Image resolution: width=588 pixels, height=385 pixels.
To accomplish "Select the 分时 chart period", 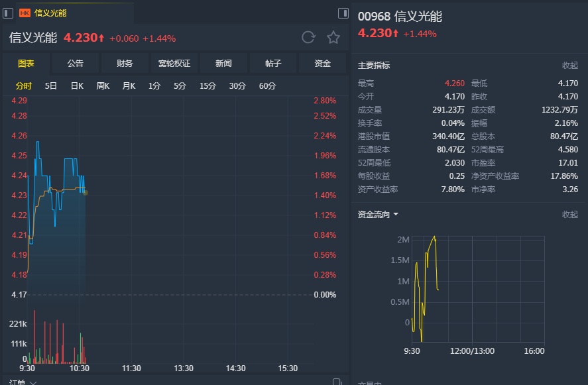I will pos(23,86).
